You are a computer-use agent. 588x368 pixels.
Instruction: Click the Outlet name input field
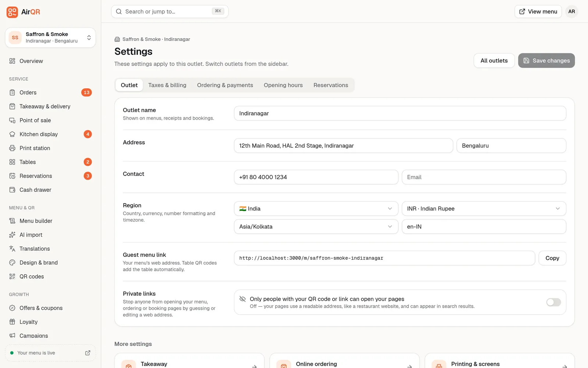(x=400, y=113)
